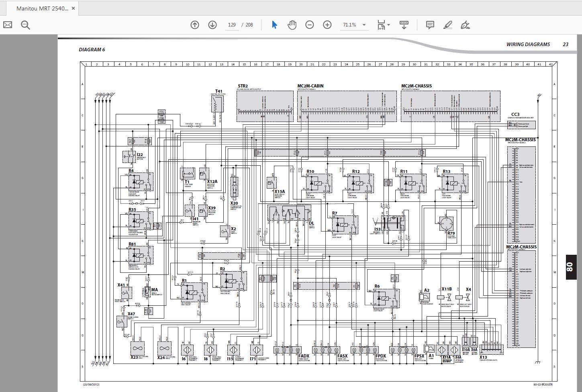Enable scrolling mode icon in toolbar

tap(404, 25)
